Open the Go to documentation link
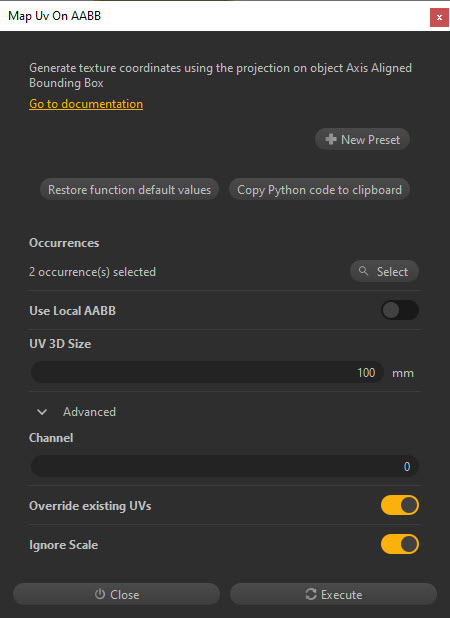 pos(86,104)
